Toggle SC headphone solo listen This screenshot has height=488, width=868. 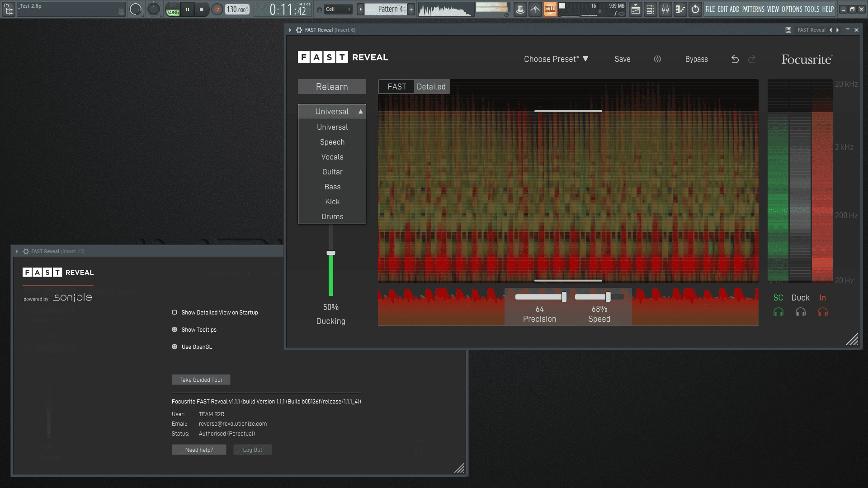coord(778,312)
